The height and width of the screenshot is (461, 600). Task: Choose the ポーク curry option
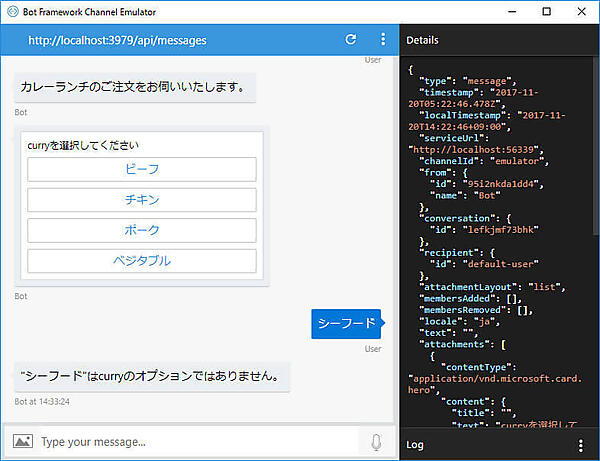click(x=142, y=230)
